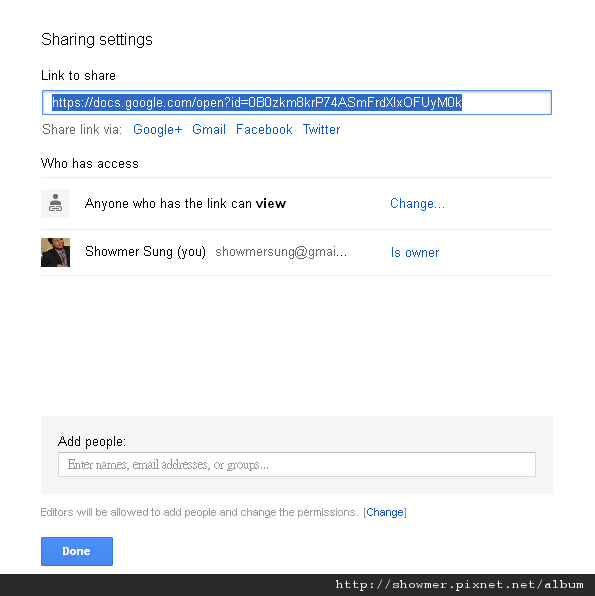
Task: Click 'Anyone who has the link can view'
Action: [185, 204]
